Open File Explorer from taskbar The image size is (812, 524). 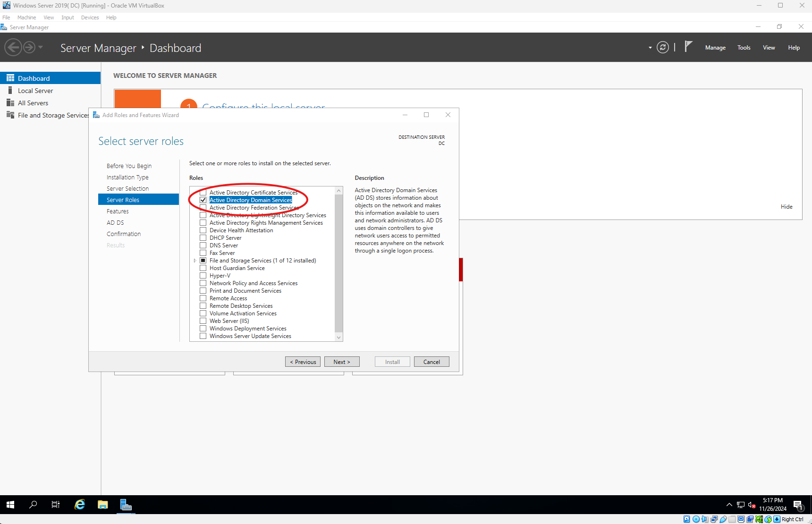tap(103, 505)
